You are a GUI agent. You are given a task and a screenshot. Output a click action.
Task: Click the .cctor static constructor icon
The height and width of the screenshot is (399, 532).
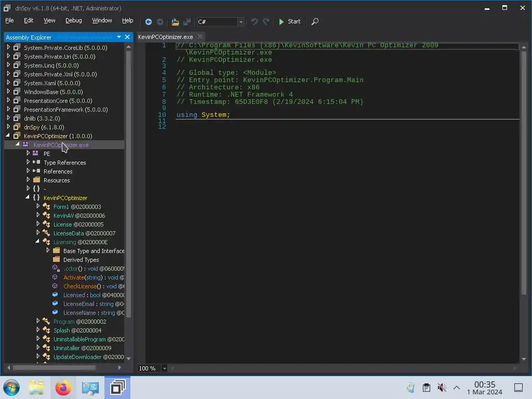point(56,269)
